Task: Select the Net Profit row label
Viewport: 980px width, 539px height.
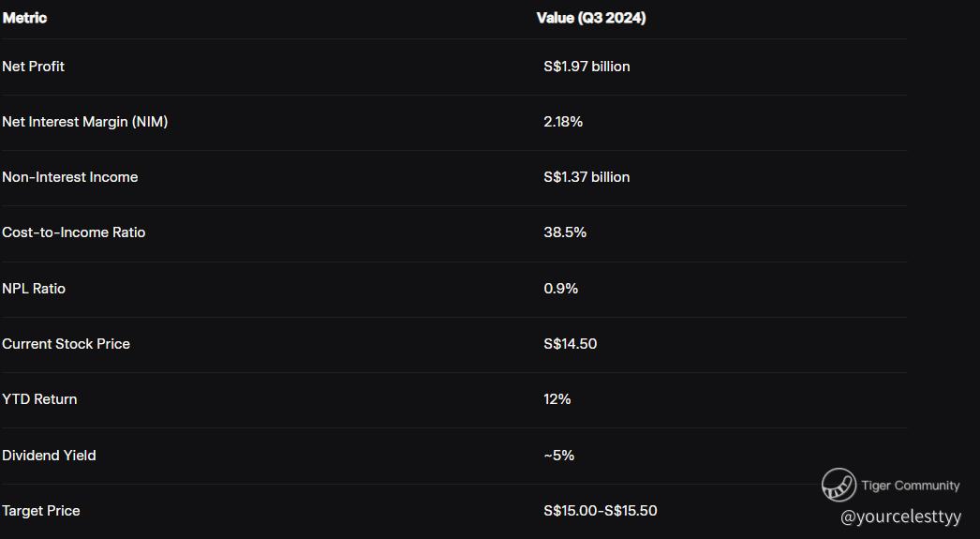Action: point(33,67)
